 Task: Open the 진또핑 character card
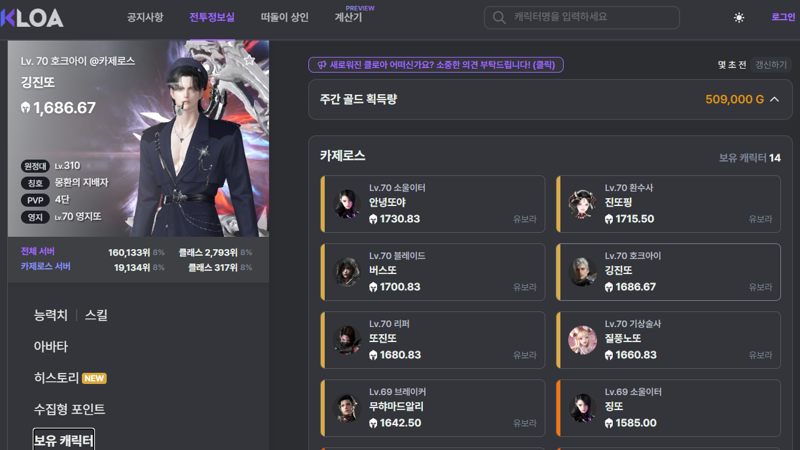pyautogui.click(x=668, y=204)
